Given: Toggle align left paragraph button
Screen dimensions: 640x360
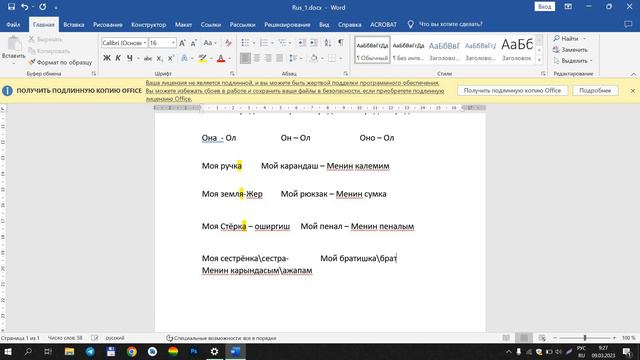Looking at the screenshot, I should (245, 58).
